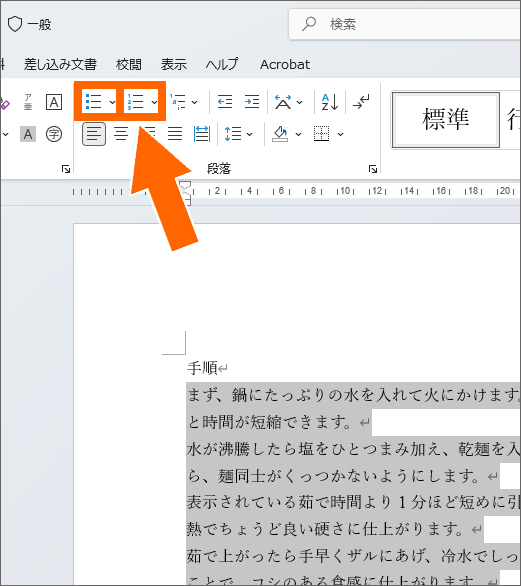Increase the paragraph indent
The width and height of the screenshot is (521, 586).
pos(252,102)
